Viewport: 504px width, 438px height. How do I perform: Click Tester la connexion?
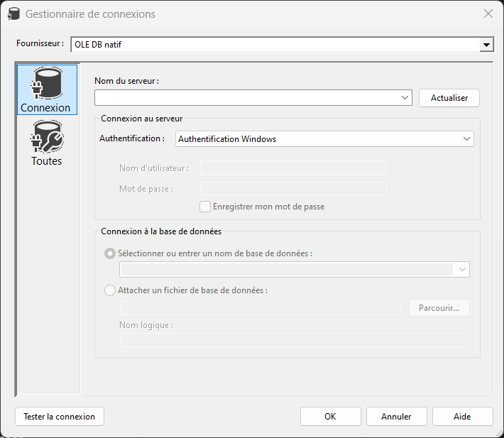(60, 417)
